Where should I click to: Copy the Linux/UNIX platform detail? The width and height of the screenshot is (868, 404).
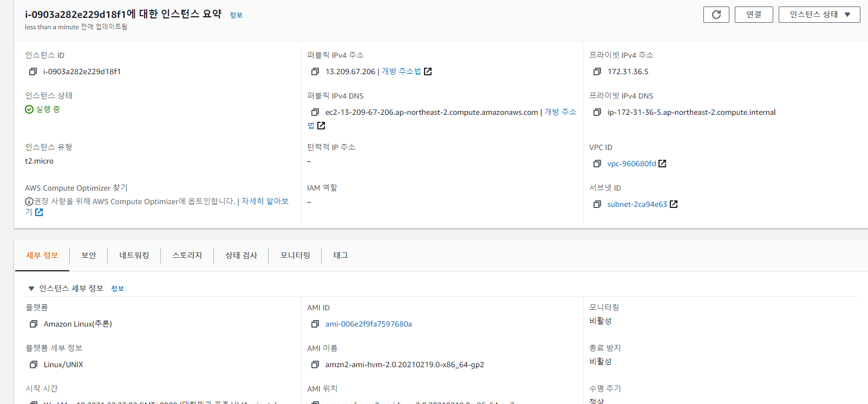pyautogui.click(x=34, y=364)
